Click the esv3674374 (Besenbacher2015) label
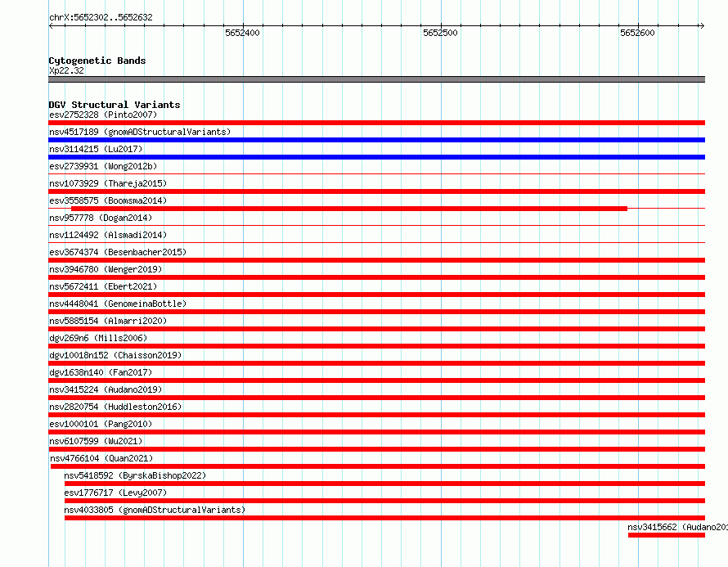The width and height of the screenshot is (728, 567). pos(118,252)
